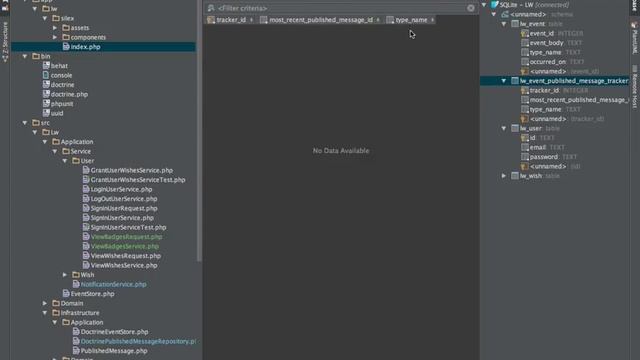Collapse the unnamed schema node

pos(494,14)
